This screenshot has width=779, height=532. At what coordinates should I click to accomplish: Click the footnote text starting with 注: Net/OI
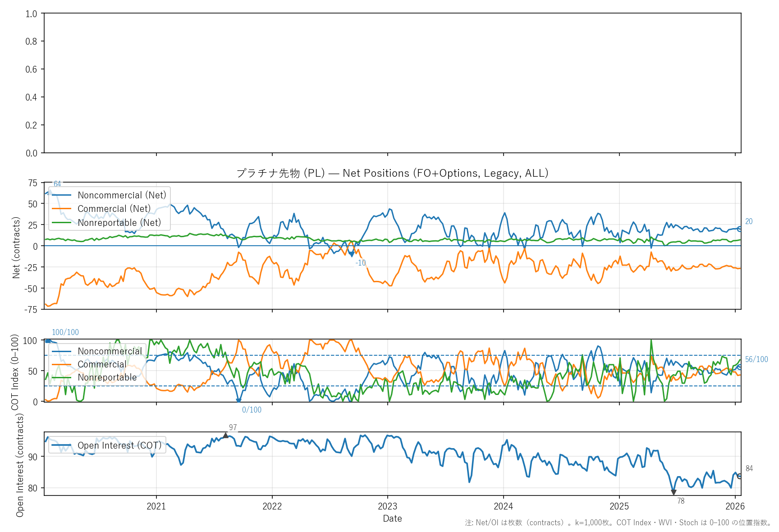tap(619, 523)
